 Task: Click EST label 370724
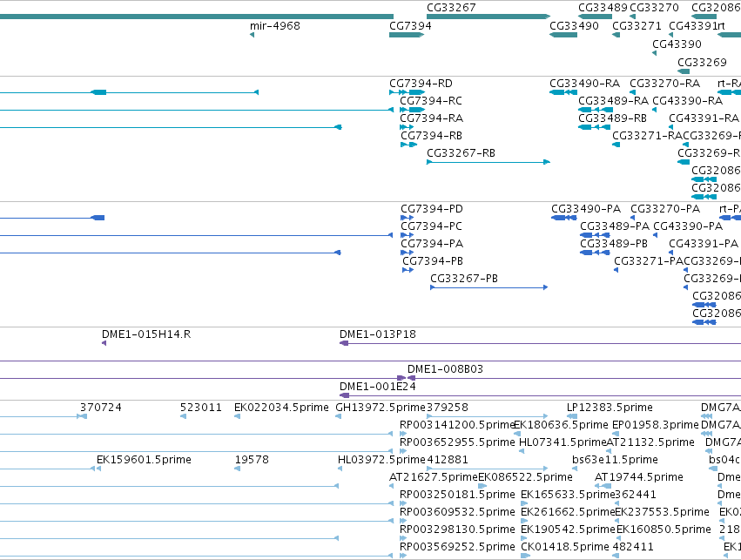[101, 408]
